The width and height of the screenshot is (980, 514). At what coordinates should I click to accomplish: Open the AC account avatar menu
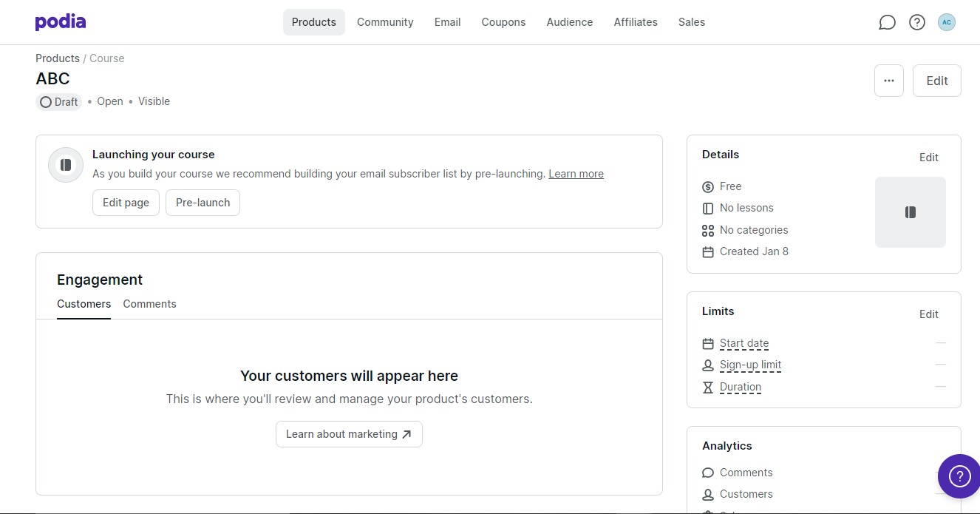pyautogui.click(x=947, y=22)
